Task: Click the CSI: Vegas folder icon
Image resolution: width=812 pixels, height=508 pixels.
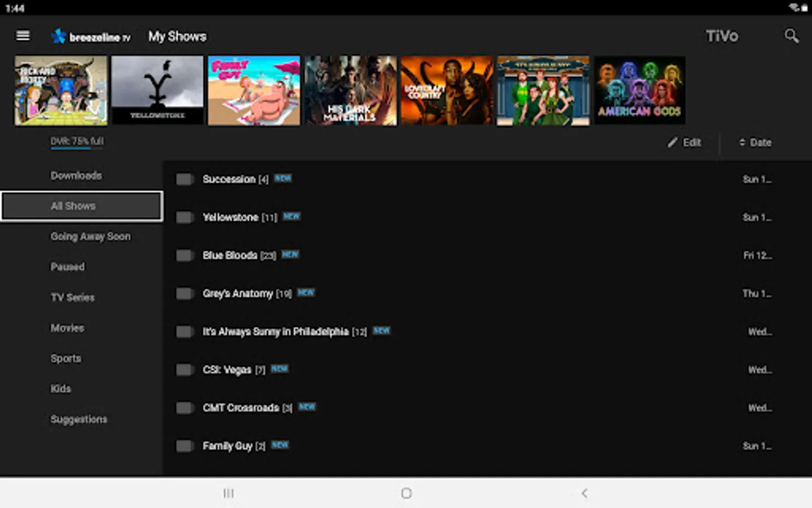Action: click(184, 370)
